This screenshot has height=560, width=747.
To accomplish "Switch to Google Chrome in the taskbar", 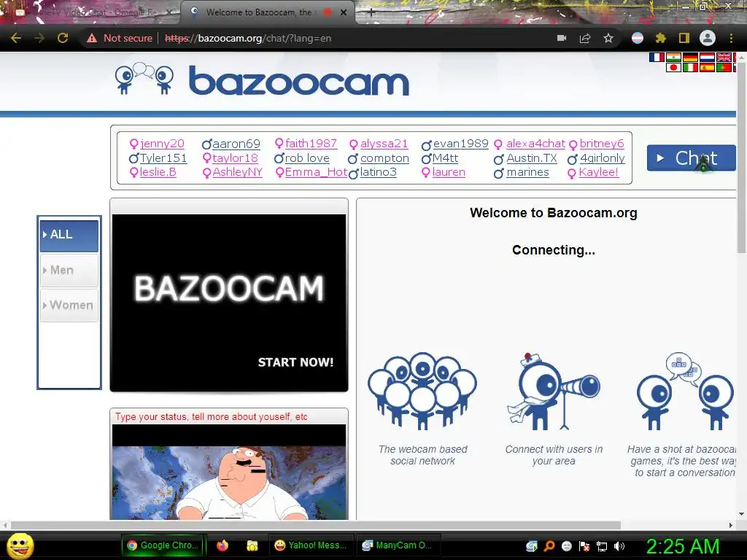I will [x=163, y=545].
